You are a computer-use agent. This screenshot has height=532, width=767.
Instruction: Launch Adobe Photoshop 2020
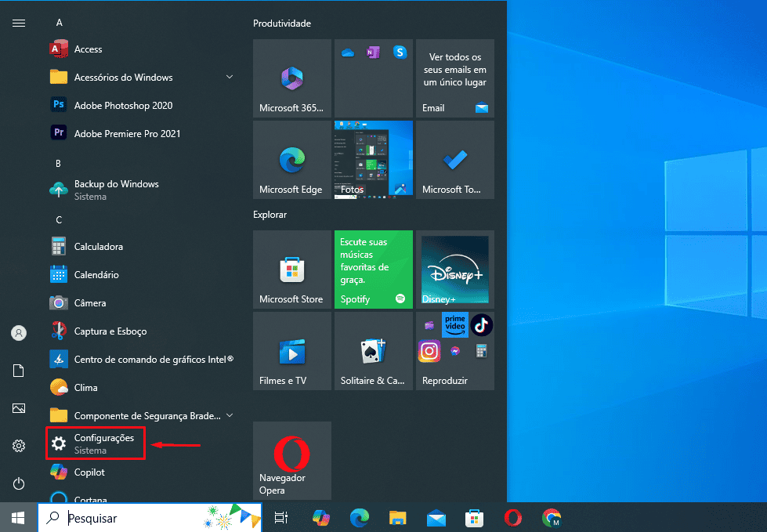pos(141,106)
